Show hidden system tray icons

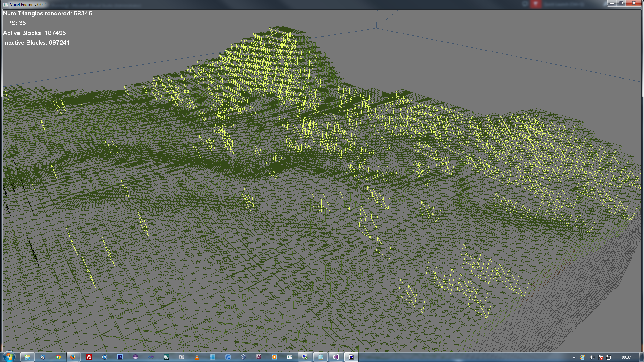pyautogui.click(x=574, y=357)
